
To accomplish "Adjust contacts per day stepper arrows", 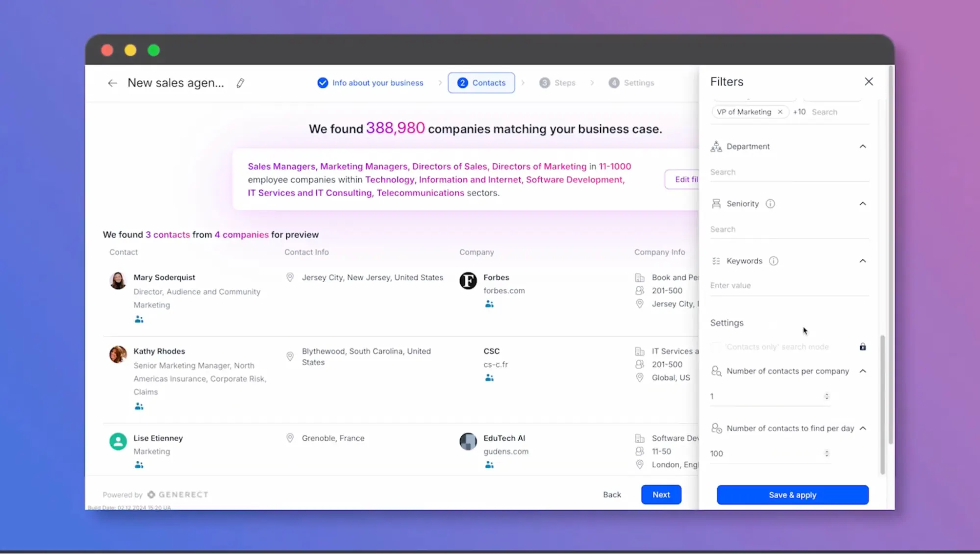I will 826,453.
